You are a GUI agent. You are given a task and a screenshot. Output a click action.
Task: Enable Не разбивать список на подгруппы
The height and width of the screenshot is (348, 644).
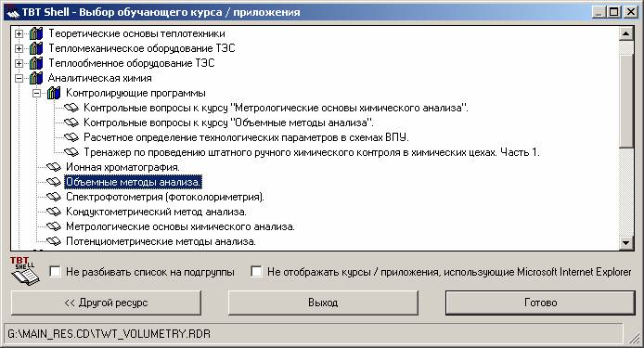55,272
